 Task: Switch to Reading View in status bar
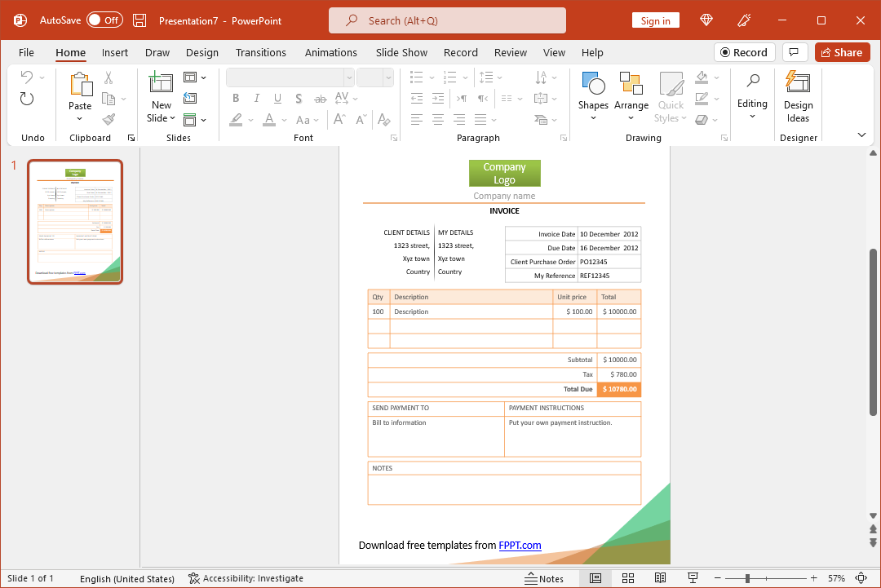tap(661, 578)
